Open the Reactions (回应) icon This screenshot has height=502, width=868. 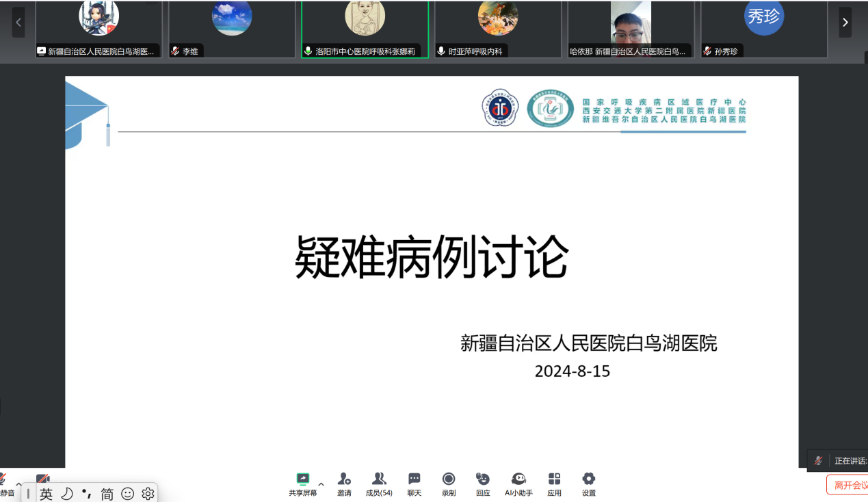483,479
